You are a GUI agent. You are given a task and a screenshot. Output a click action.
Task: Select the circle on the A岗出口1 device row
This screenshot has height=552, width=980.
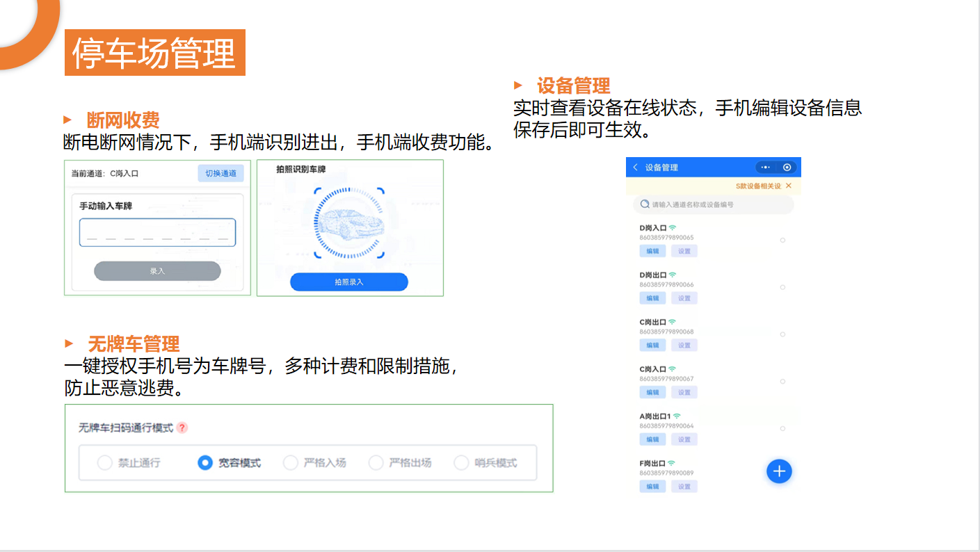pos(782,429)
